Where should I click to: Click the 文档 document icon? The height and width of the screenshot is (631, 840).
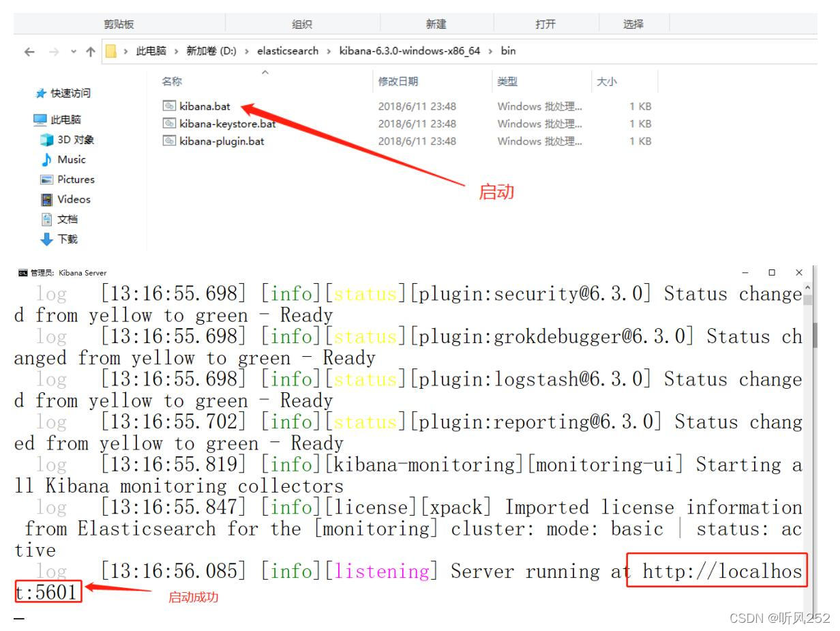click(x=46, y=219)
